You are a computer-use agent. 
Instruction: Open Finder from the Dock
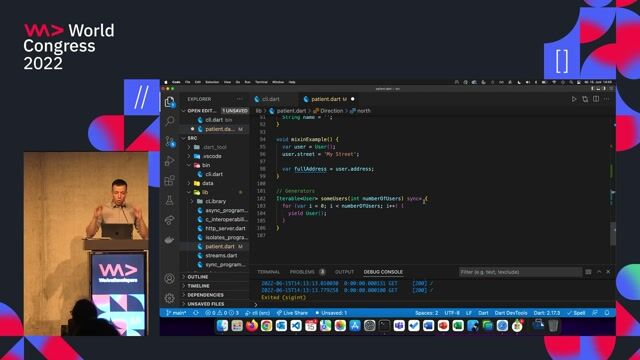click(x=222, y=326)
